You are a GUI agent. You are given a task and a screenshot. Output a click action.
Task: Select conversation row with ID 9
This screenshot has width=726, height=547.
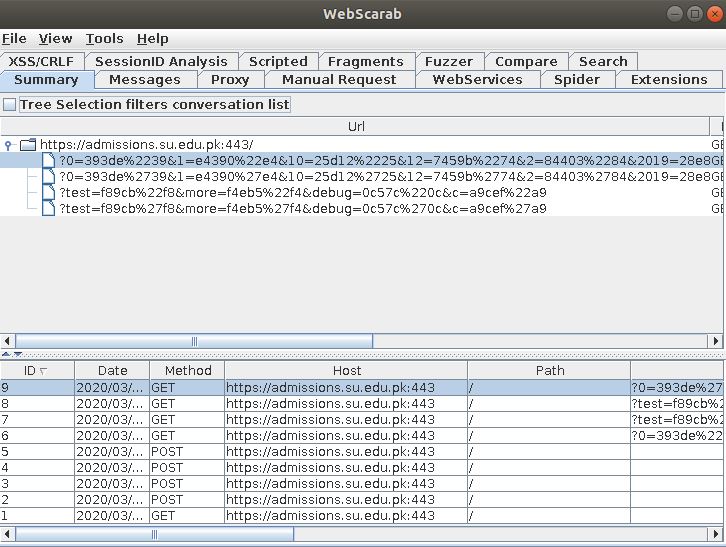click(x=362, y=388)
